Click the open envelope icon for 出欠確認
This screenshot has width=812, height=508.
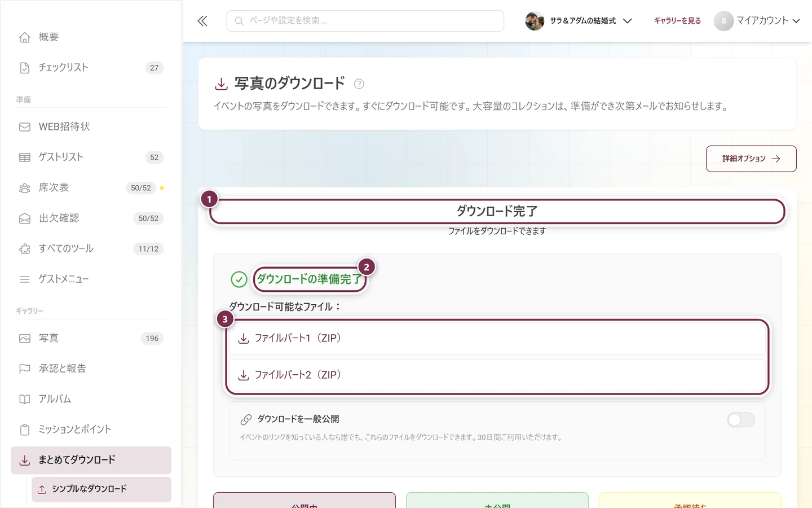pyautogui.click(x=25, y=218)
